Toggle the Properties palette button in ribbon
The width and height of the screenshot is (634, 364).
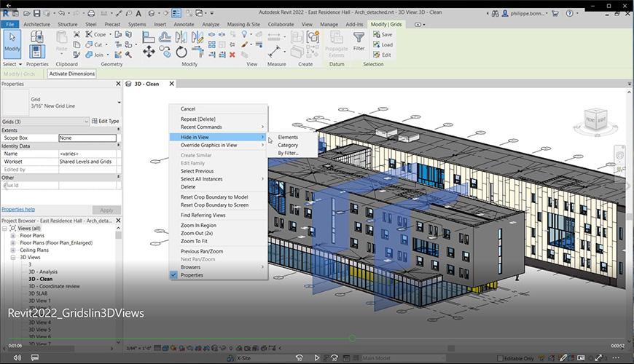(36, 52)
